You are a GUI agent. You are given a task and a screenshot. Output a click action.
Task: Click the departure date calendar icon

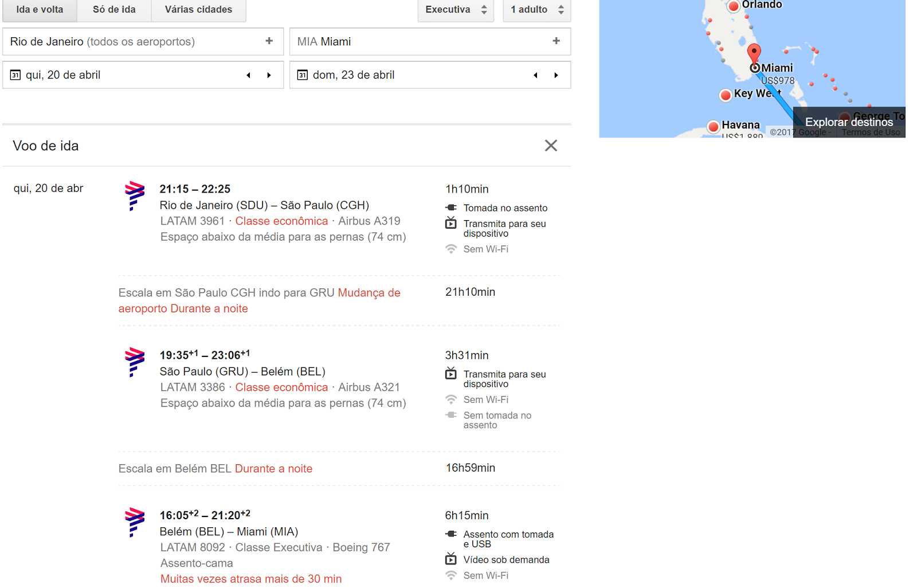(x=15, y=75)
